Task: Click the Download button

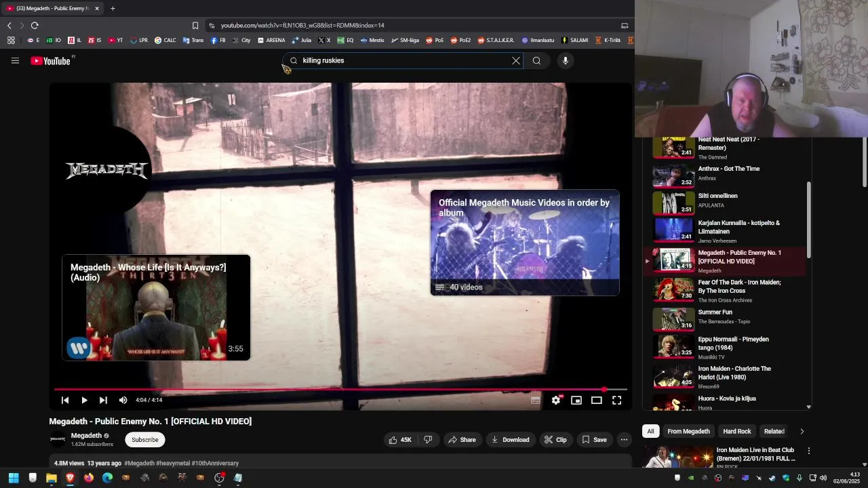Action: pos(511,440)
